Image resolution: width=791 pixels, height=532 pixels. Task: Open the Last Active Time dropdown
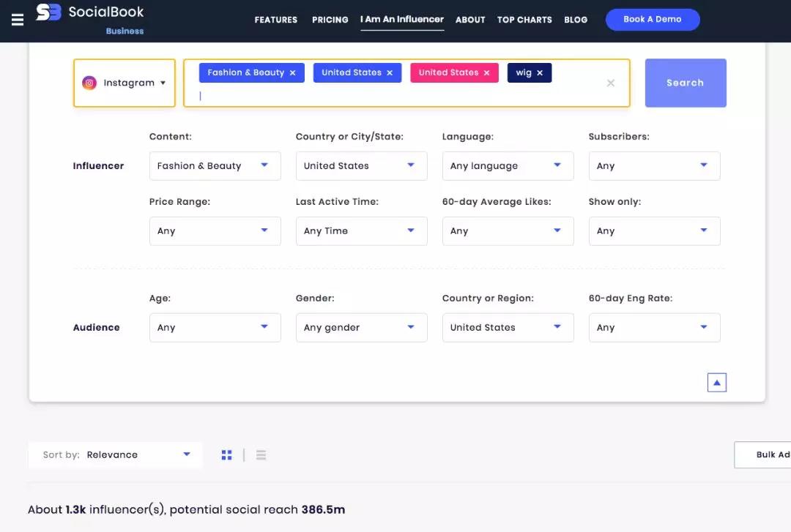click(361, 231)
